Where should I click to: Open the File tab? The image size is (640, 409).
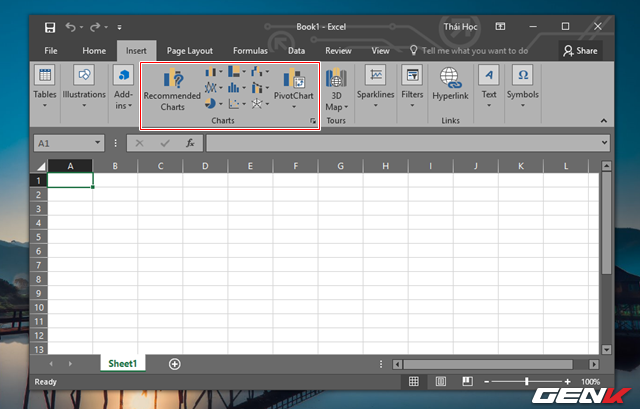tap(51, 51)
